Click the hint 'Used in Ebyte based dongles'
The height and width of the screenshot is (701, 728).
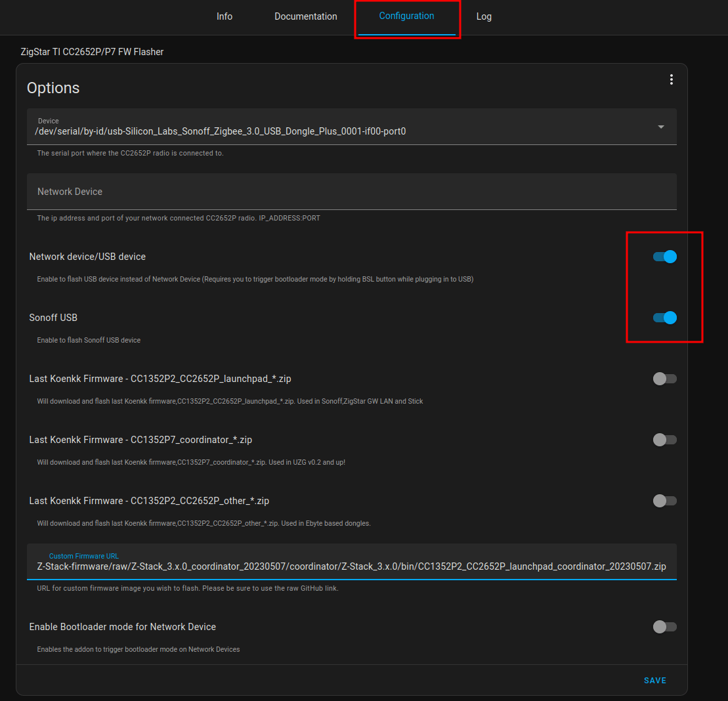point(326,523)
